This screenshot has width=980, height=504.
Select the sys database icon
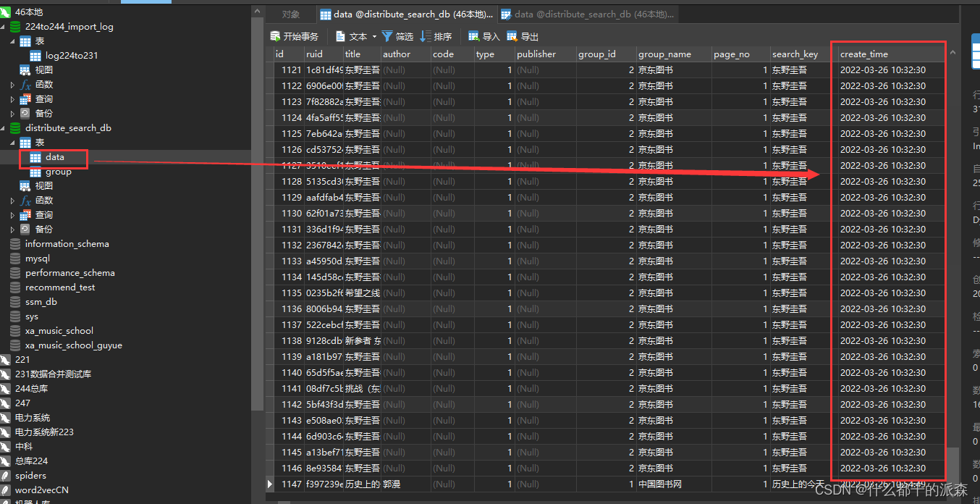coord(15,316)
